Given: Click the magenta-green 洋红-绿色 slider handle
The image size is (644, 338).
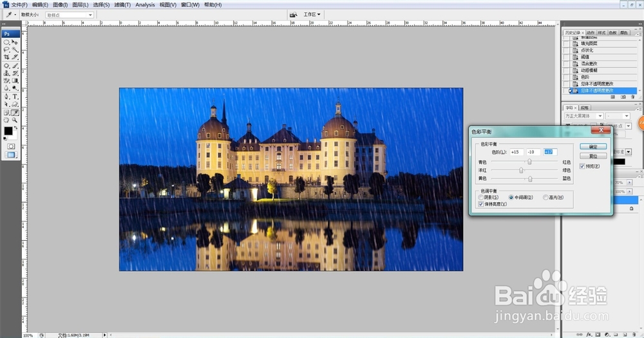Looking at the screenshot, I should [521, 170].
